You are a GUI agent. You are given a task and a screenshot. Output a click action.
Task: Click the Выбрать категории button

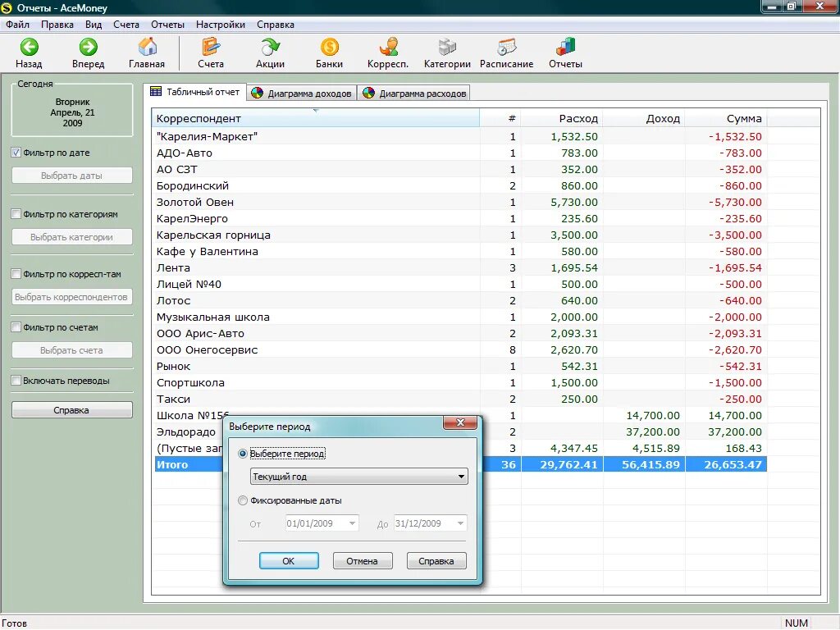(72, 237)
